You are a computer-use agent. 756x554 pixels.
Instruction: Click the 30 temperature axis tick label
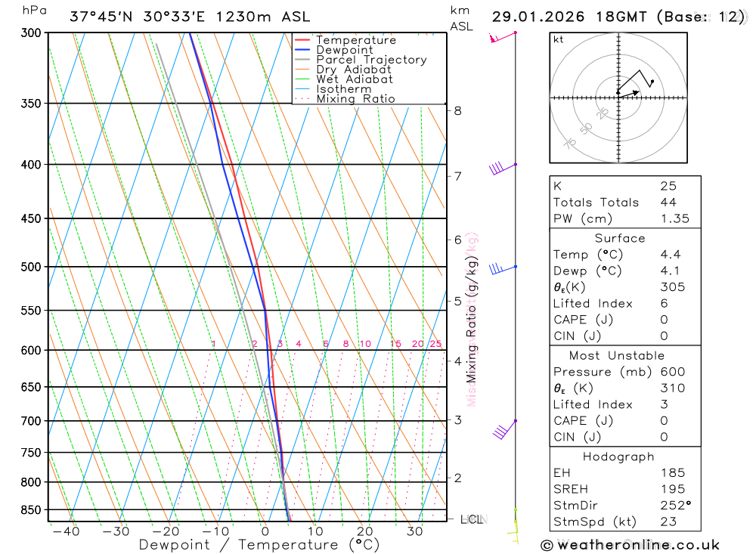click(x=414, y=531)
